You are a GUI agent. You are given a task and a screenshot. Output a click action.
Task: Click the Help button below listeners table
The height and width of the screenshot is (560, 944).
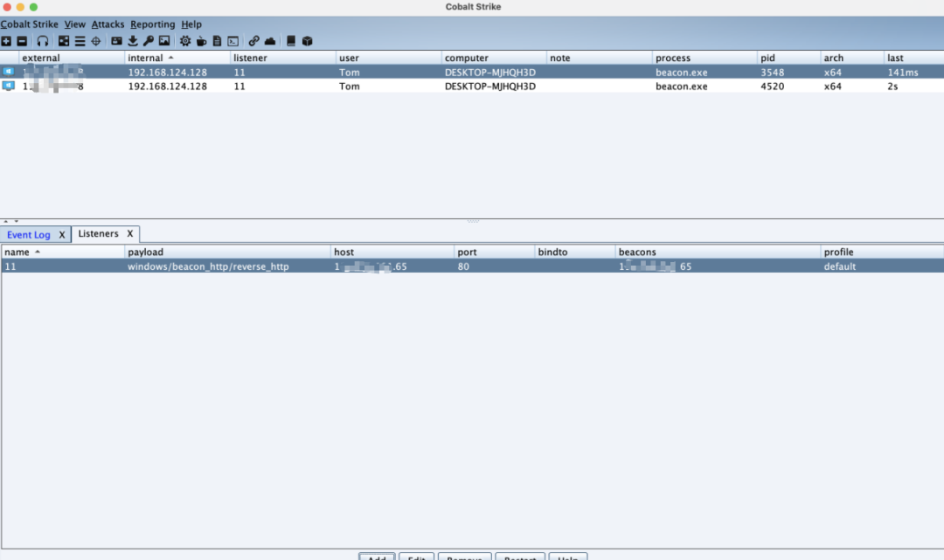[568, 557]
